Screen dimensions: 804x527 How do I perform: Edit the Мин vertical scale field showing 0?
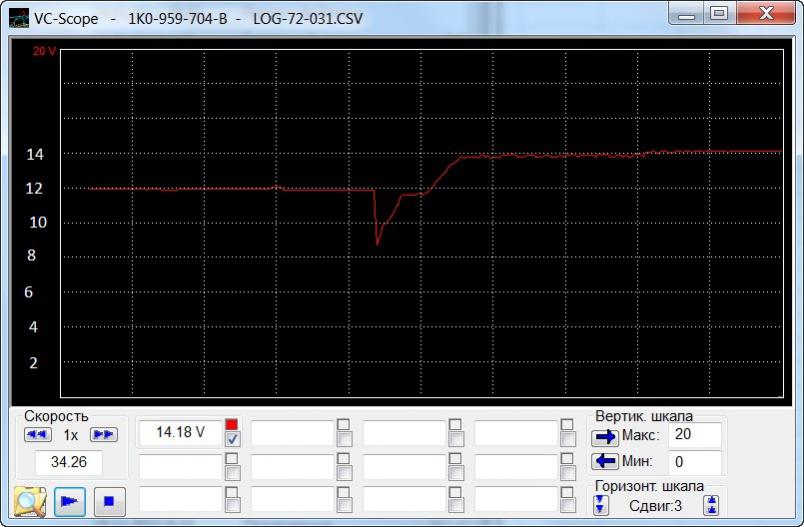695,462
